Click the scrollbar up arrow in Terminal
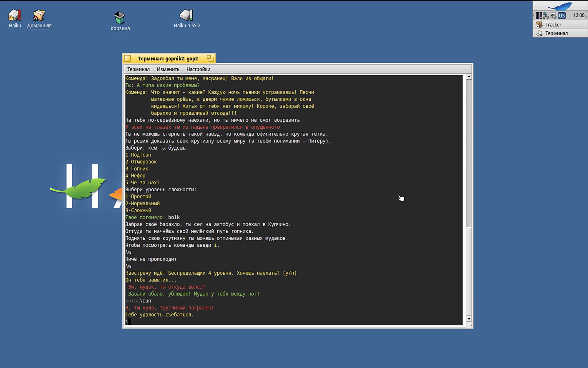Image resolution: width=588 pixels, height=368 pixels. click(469, 77)
